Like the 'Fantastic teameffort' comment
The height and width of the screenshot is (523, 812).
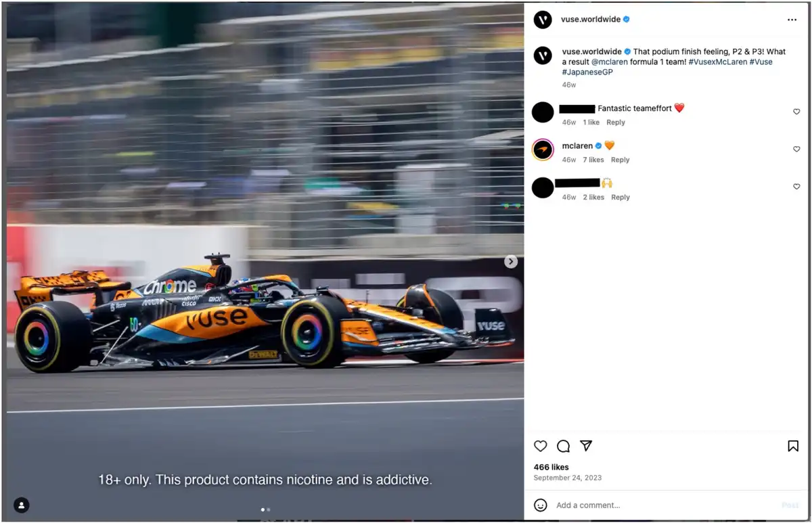coord(796,112)
